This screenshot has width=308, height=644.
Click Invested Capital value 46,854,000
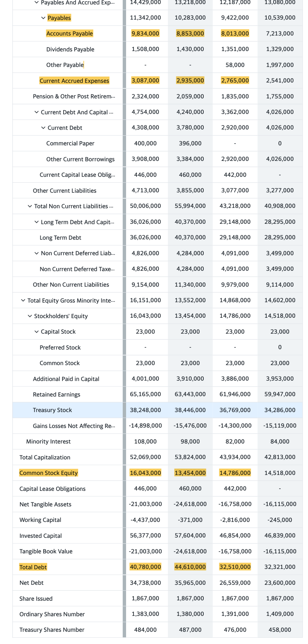tap(235, 536)
